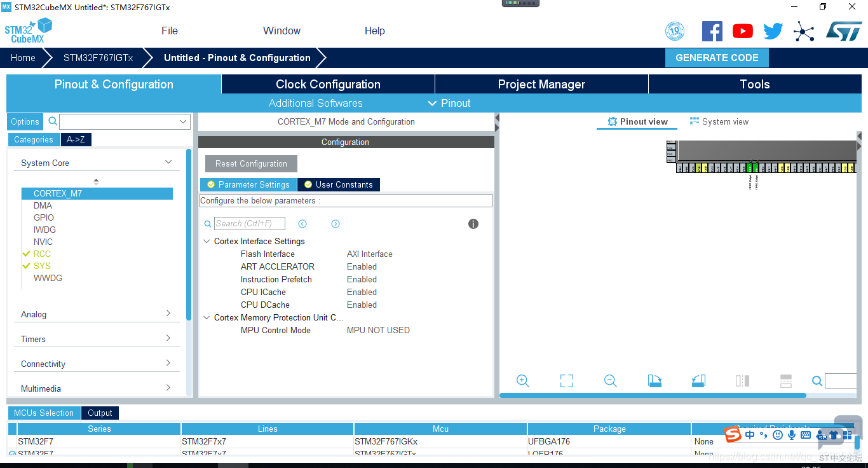Viewport: 868px width, 468px height.
Task: Select GPIO in System Core list
Action: [44, 217]
